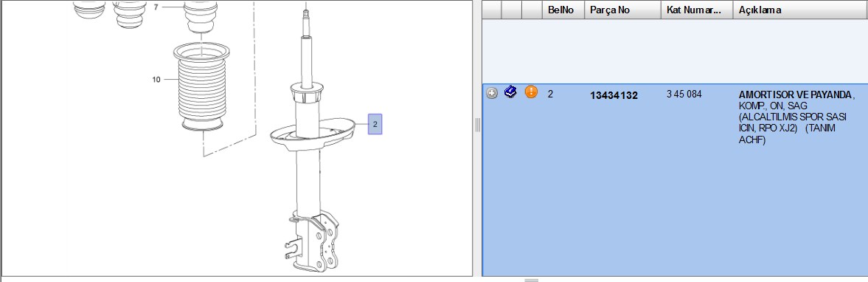Image resolution: width=868 pixels, height=282 pixels.
Task: Click catalog number 3 45 084
Action: (684, 94)
